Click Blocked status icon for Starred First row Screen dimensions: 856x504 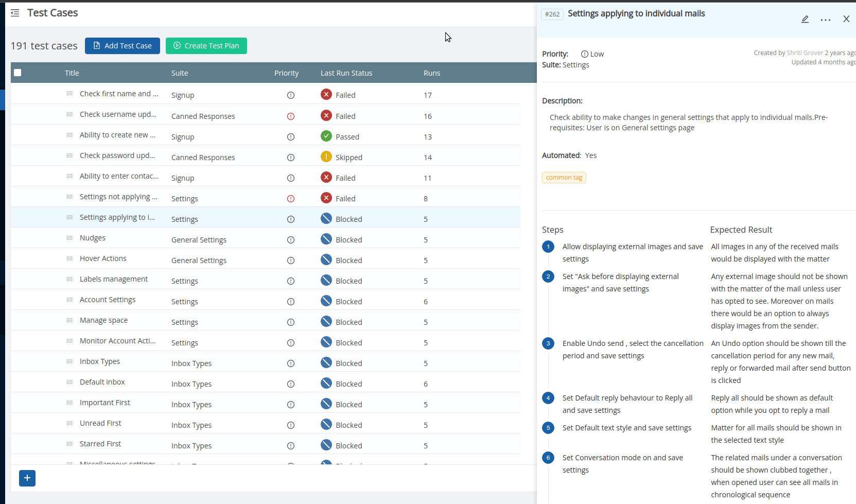click(x=326, y=445)
